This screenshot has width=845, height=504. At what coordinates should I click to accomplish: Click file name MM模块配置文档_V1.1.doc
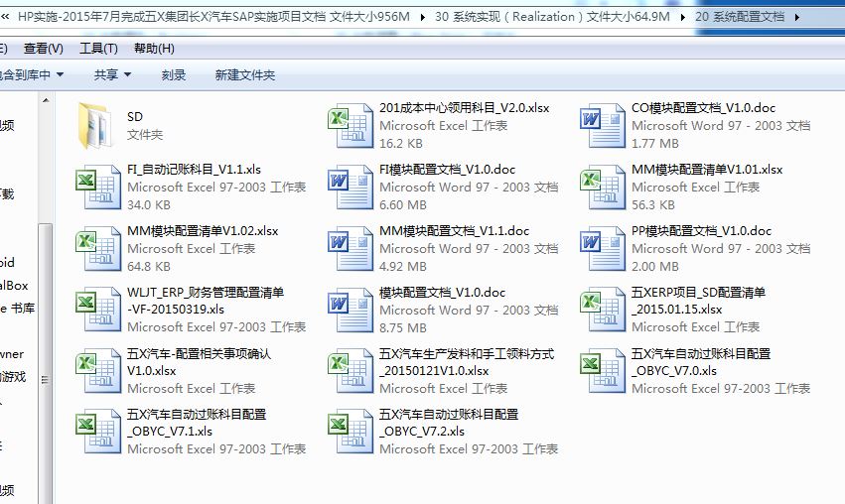tap(455, 231)
